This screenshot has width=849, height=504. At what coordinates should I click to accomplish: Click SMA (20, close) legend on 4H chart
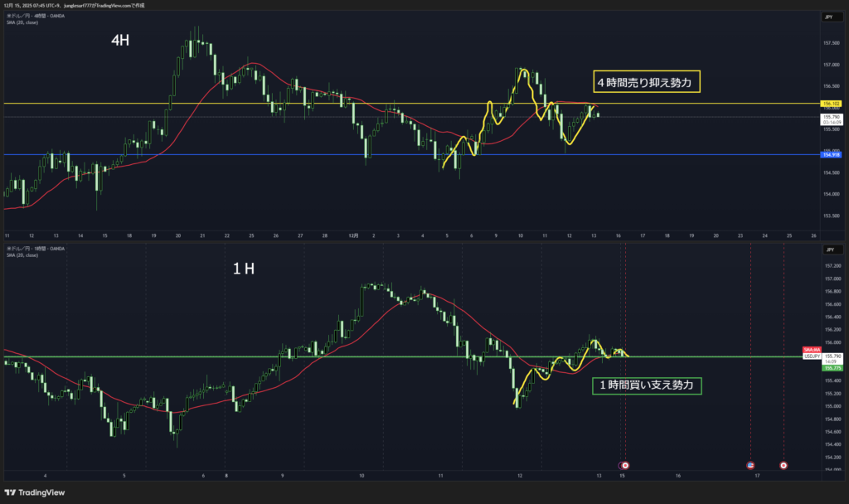coord(23,22)
